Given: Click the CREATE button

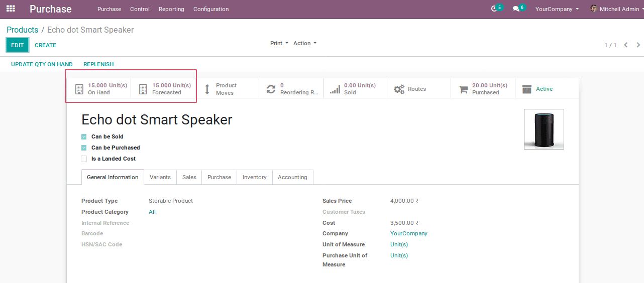Looking at the screenshot, I should click(46, 45).
